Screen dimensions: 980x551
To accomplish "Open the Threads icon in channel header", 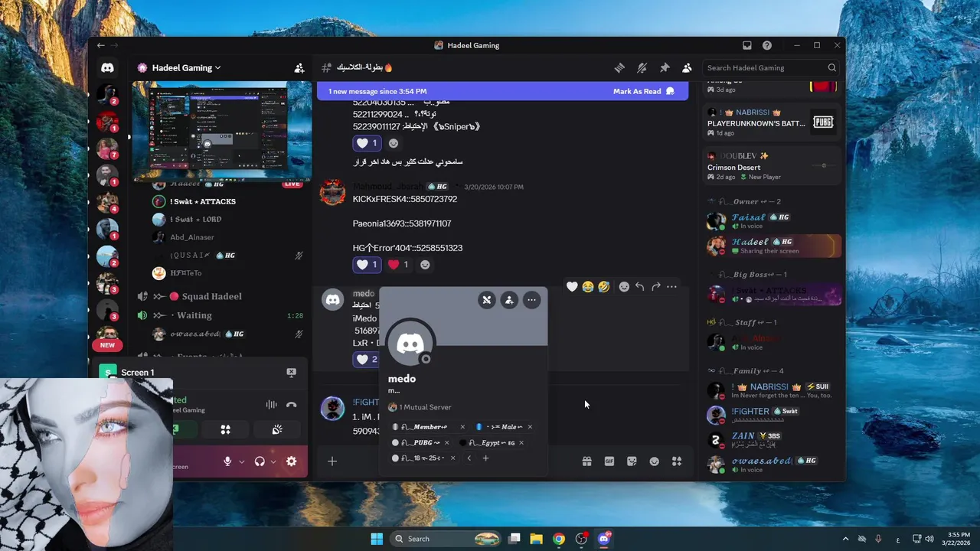I will [x=619, y=68].
